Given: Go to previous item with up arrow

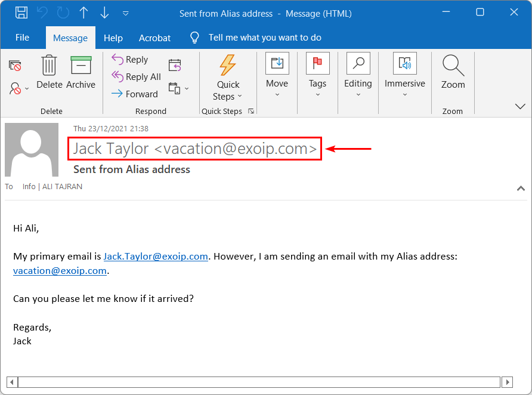Looking at the screenshot, I should (x=84, y=13).
